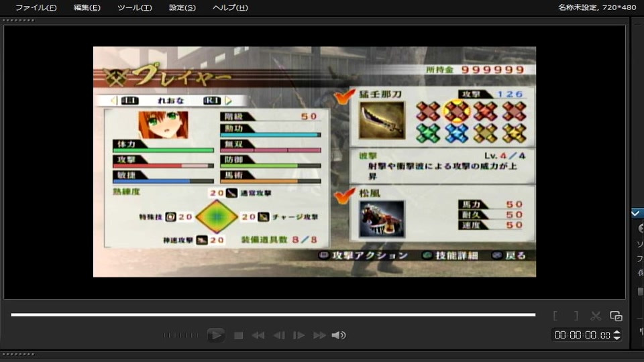Click the red-haired character portrait in preview

(163, 125)
